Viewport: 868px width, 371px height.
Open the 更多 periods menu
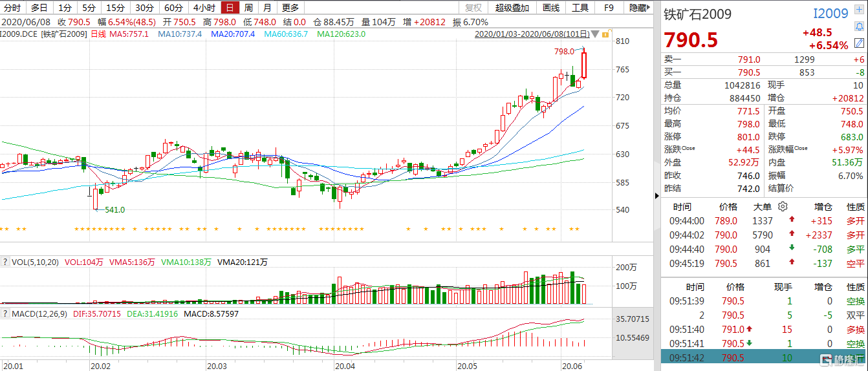[x=290, y=8]
